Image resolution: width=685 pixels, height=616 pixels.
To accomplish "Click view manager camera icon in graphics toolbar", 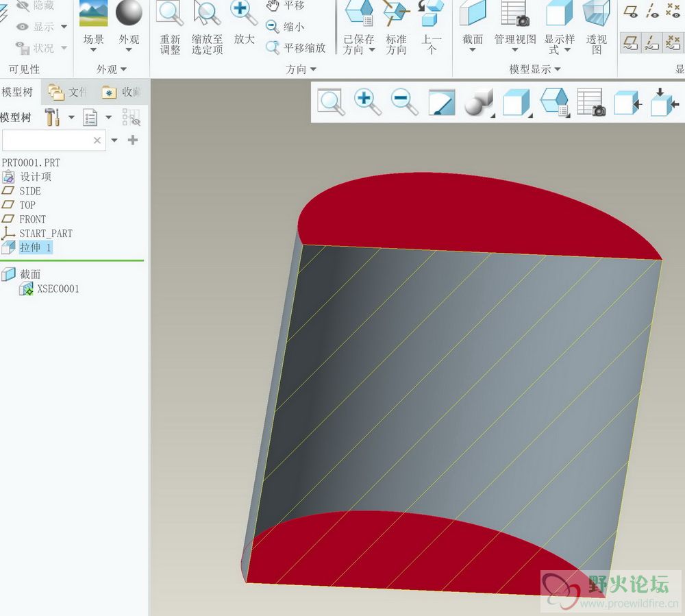I will coord(592,102).
